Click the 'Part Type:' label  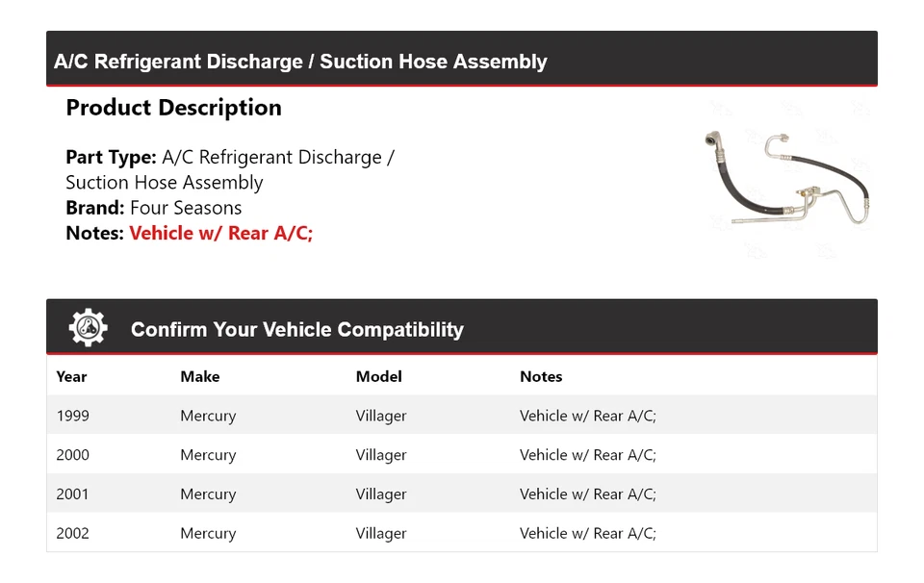click(x=111, y=157)
